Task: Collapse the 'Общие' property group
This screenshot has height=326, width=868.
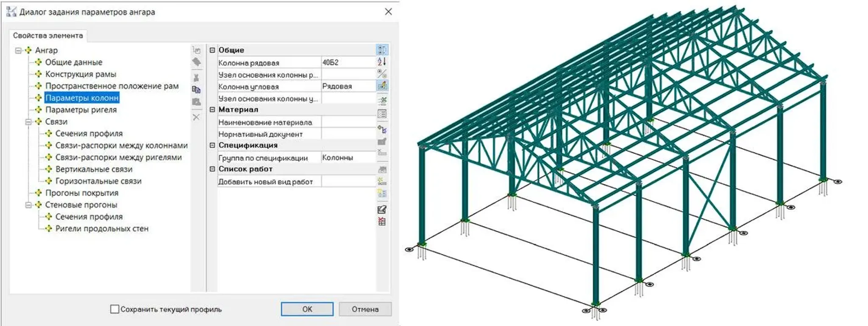Action: [212, 50]
